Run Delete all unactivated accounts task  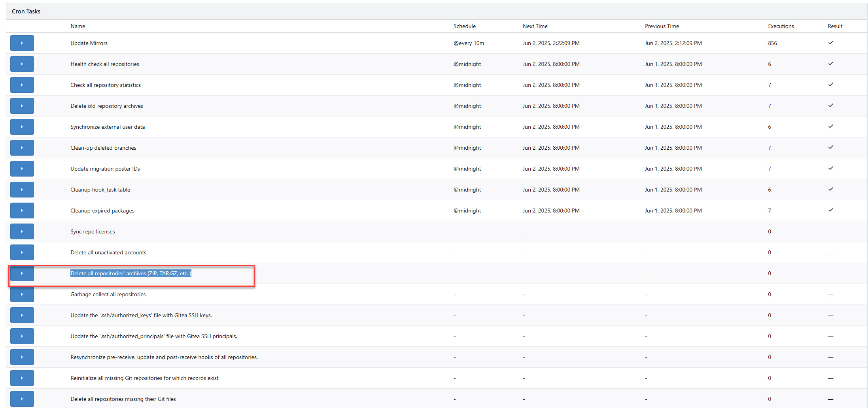point(22,252)
